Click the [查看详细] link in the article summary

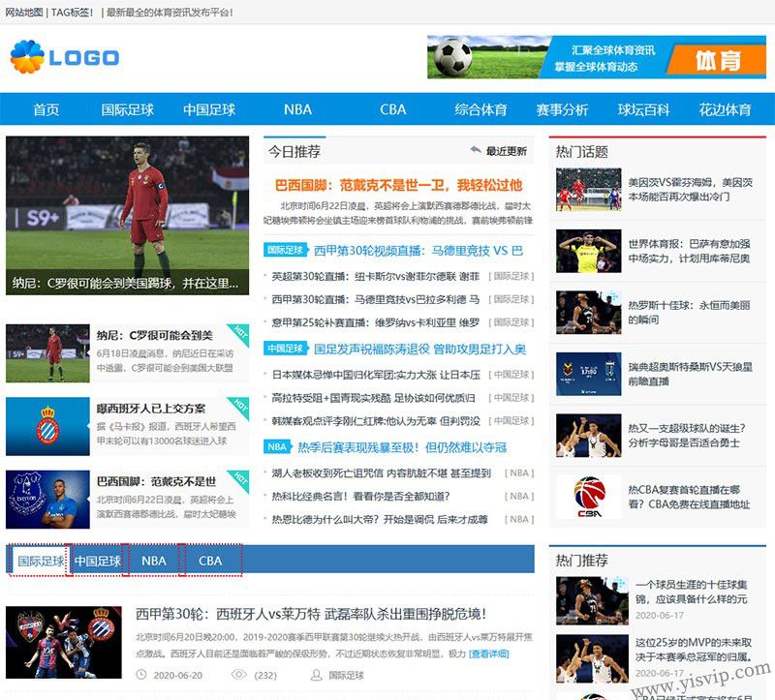pyautogui.click(x=488, y=654)
